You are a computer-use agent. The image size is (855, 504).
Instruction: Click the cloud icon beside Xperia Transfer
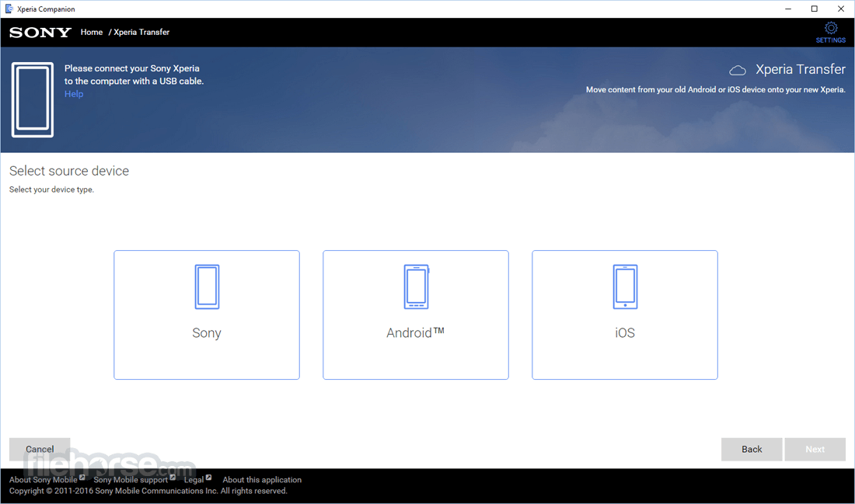(738, 71)
